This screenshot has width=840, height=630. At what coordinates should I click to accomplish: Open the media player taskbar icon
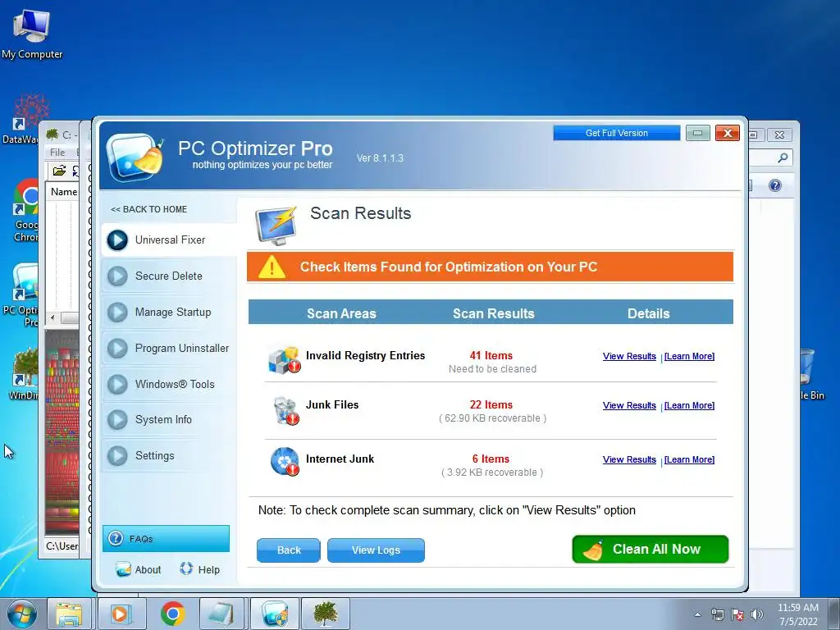[x=121, y=614]
